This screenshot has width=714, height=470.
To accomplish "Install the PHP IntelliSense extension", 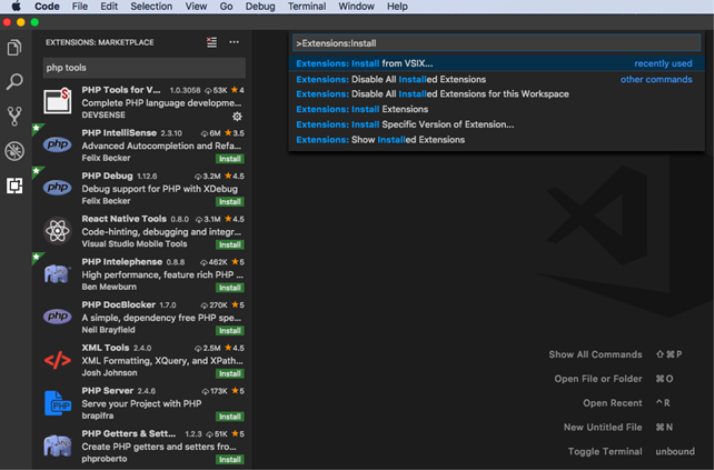I will pyautogui.click(x=230, y=158).
